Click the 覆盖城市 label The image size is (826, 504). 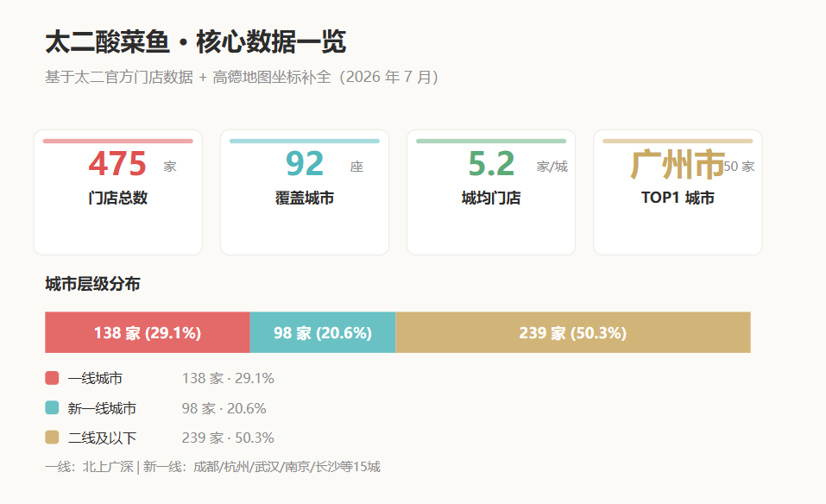pos(305,198)
